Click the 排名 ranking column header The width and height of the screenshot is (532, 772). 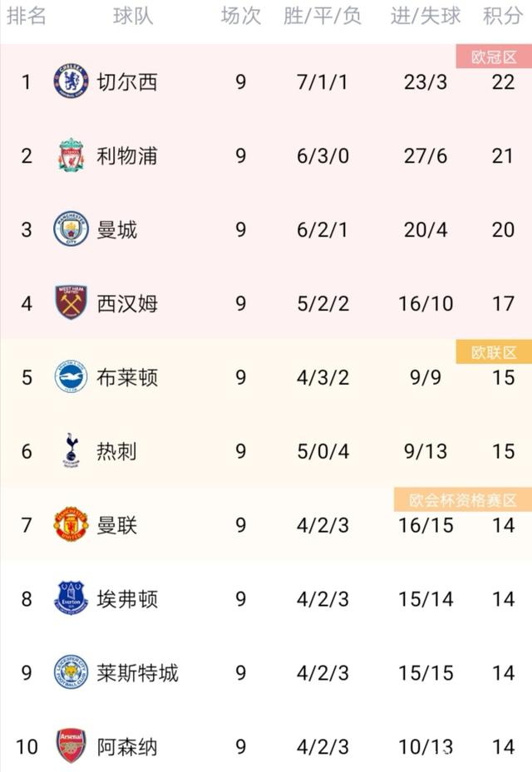click(x=27, y=17)
